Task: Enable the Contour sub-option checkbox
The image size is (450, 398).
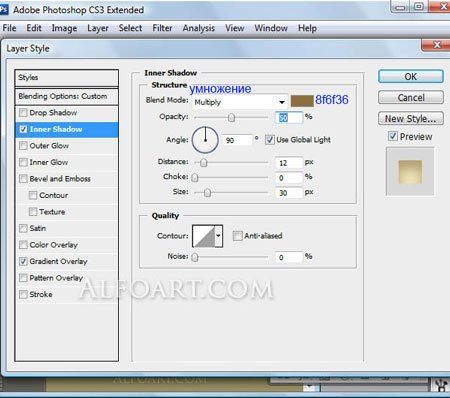Action: 33,195
